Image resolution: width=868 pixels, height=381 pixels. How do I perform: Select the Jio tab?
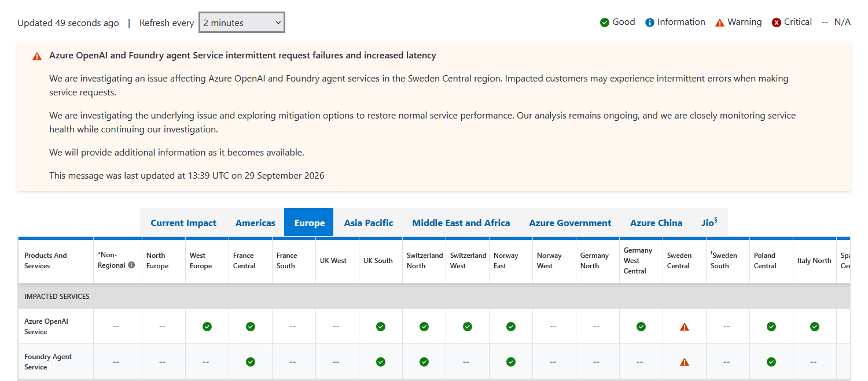709,223
